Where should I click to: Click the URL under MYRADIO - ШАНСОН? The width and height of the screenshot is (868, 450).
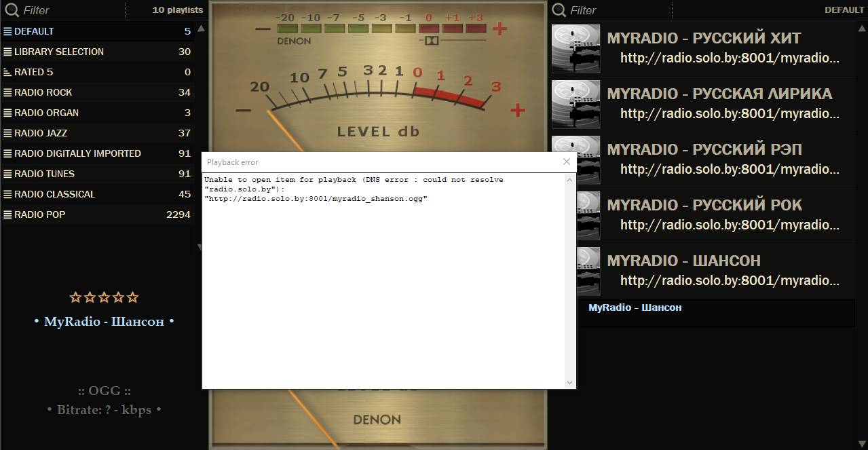(x=730, y=281)
